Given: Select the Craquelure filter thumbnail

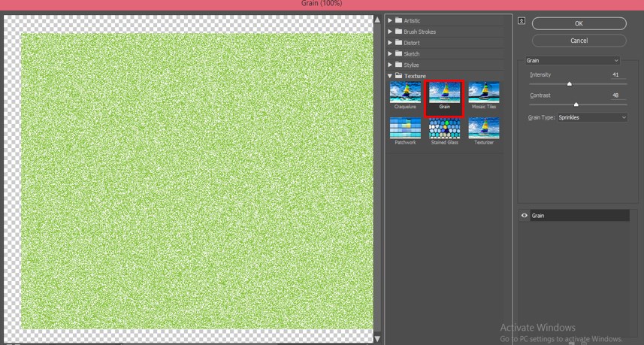Looking at the screenshot, I should point(405,92).
